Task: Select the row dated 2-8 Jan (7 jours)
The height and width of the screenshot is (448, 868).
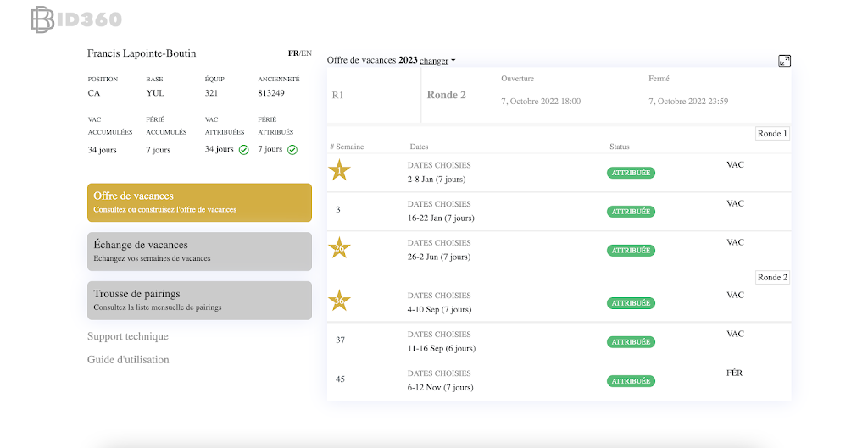Action: (x=559, y=172)
